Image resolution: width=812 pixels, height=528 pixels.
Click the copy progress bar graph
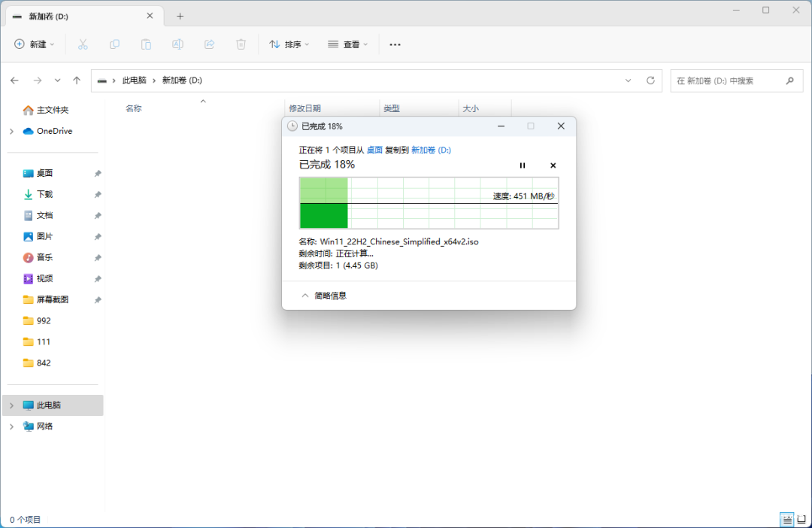[x=429, y=202]
